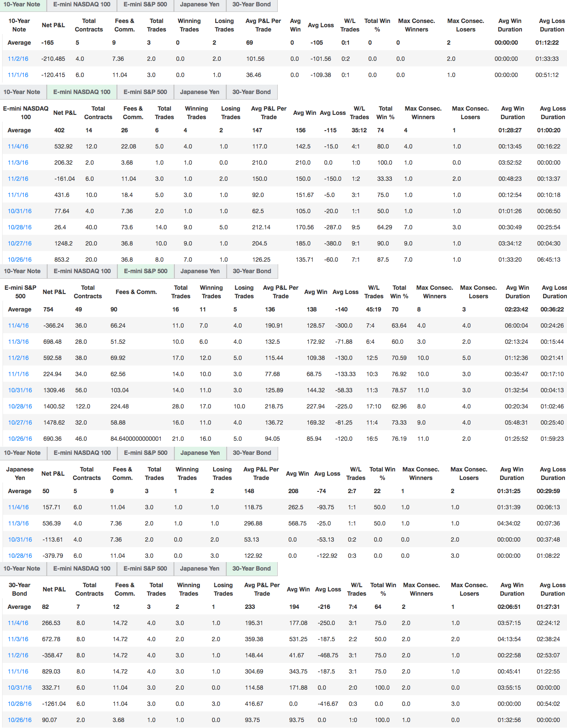Click the 1309.46 Net P&L value

(54, 390)
